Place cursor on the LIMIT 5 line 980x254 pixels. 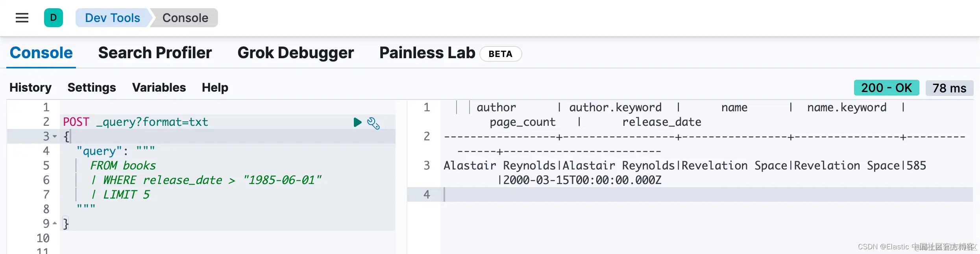[x=126, y=195]
